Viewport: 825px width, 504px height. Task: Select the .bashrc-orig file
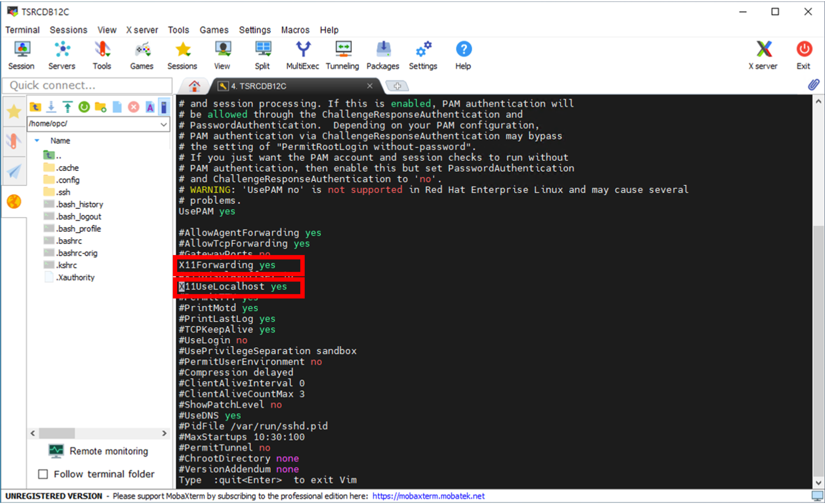click(71, 253)
